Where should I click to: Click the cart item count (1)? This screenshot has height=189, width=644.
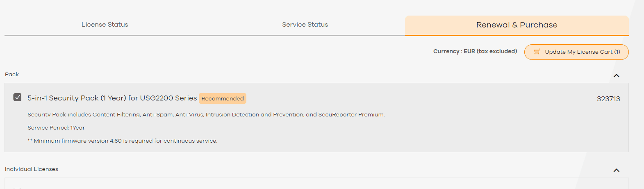pyautogui.click(x=617, y=52)
